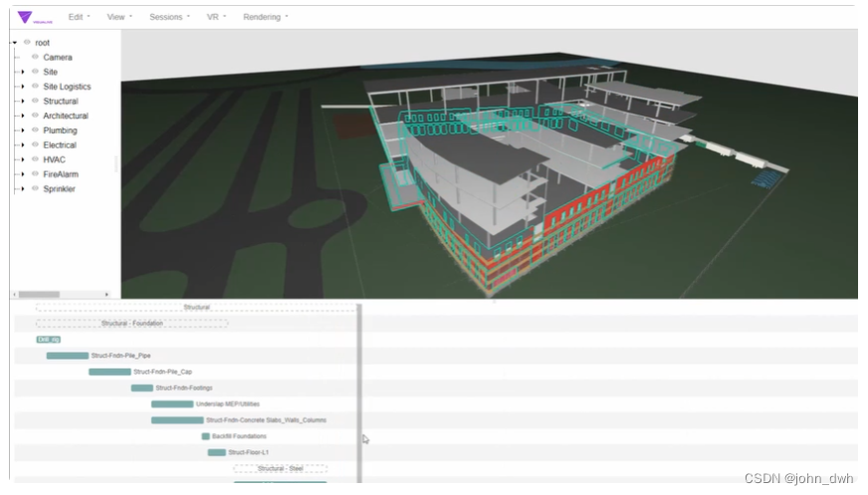
Task: Toggle visibility eye of root node
Action: pyautogui.click(x=27, y=42)
